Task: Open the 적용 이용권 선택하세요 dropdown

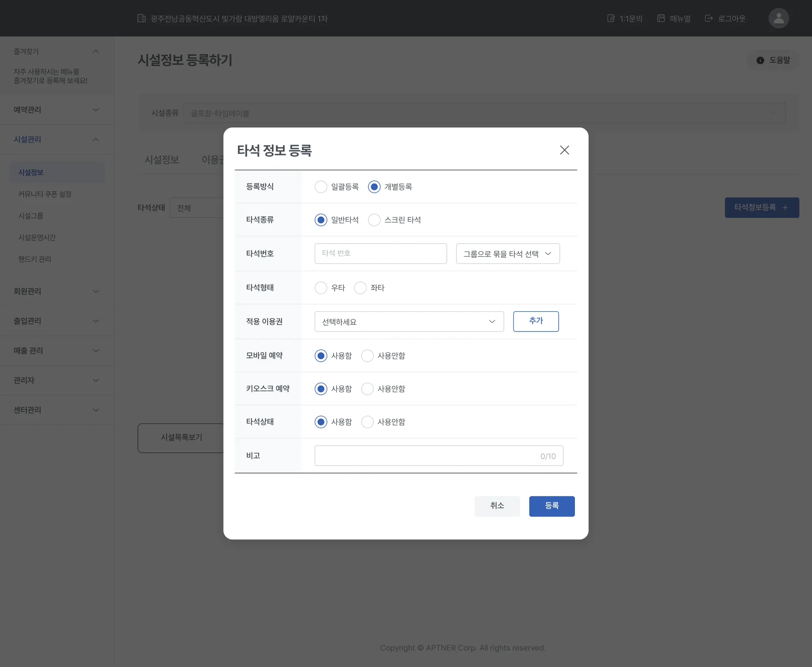Action: point(409,322)
